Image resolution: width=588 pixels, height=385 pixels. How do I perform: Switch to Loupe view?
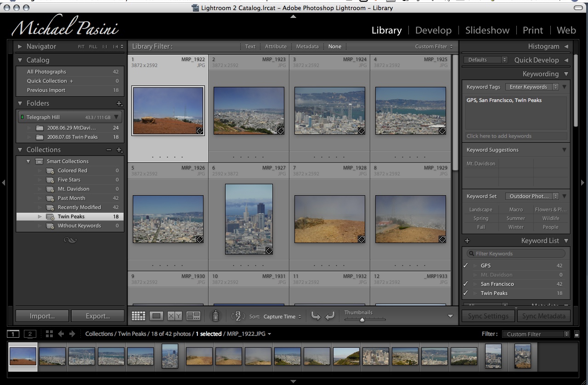tap(157, 316)
